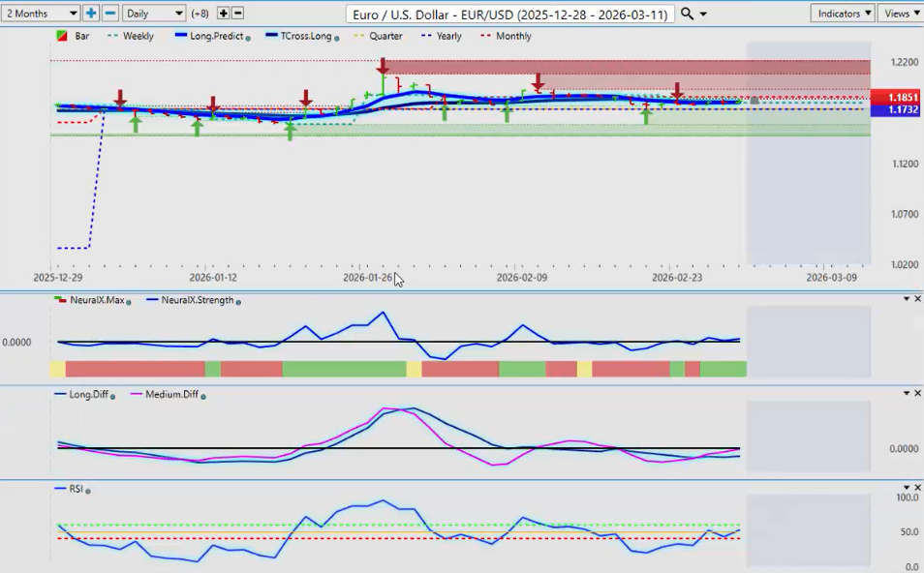Collapse the Long.Diff panel using its arrow
The height and width of the screenshot is (573, 924).
pos(907,393)
